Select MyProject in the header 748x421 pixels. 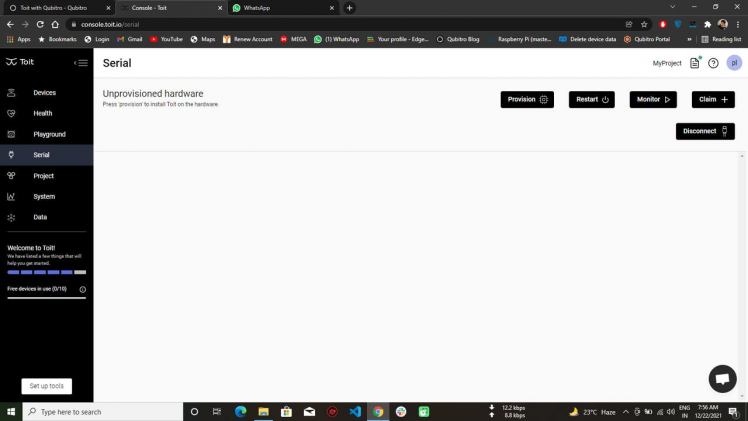tap(667, 63)
